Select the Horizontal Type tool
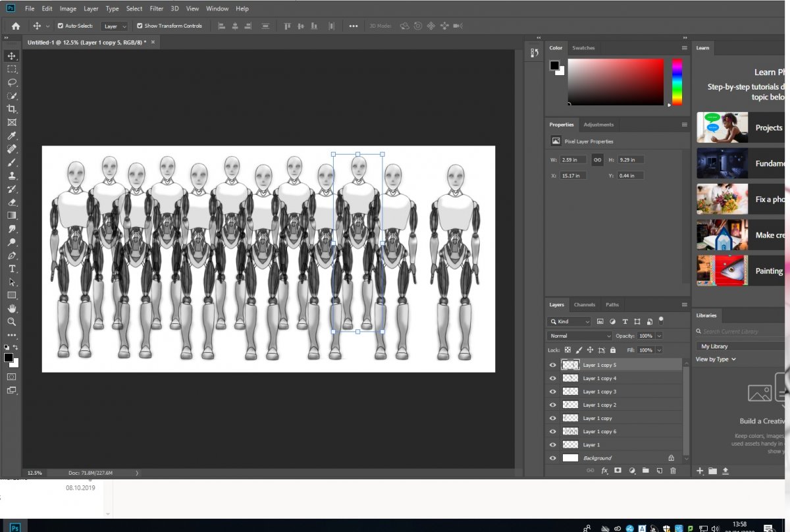Screen dimensions: 790x532 pos(12,269)
